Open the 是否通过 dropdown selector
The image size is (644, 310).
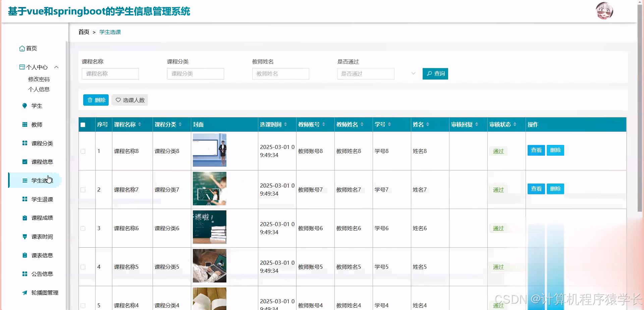click(x=366, y=73)
